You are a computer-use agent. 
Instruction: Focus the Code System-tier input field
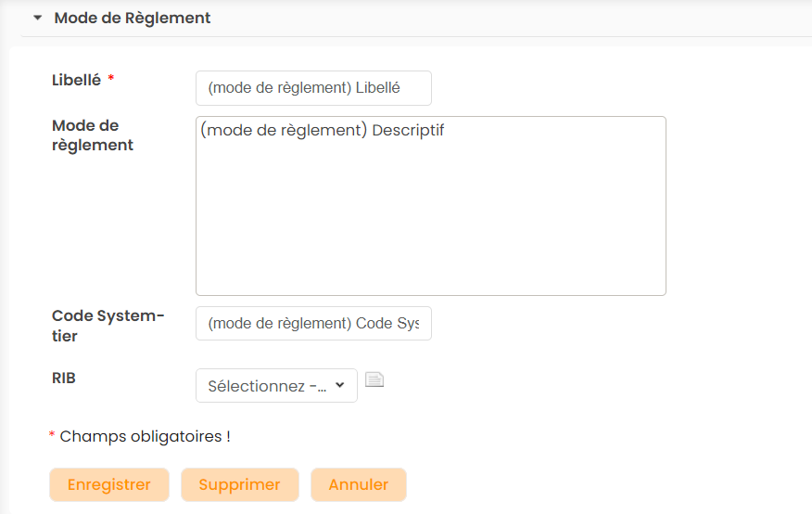point(313,324)
